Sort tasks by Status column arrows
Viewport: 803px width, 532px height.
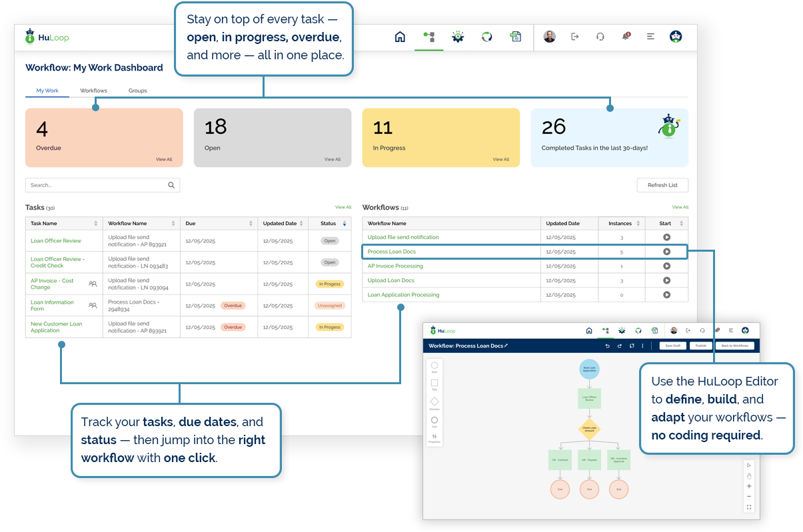click(x=345, y=224)
